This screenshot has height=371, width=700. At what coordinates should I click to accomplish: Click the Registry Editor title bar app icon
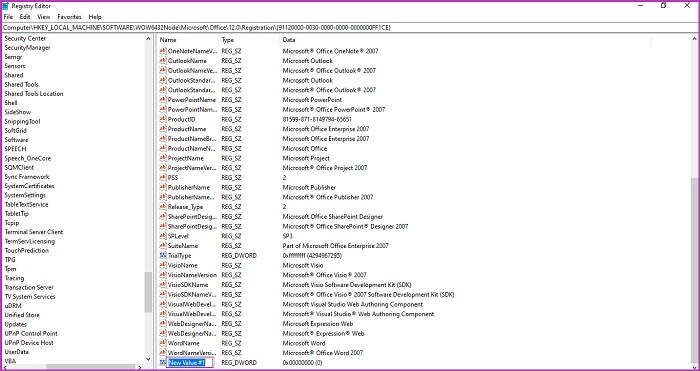pyautogui.click(x=5, y=6)
